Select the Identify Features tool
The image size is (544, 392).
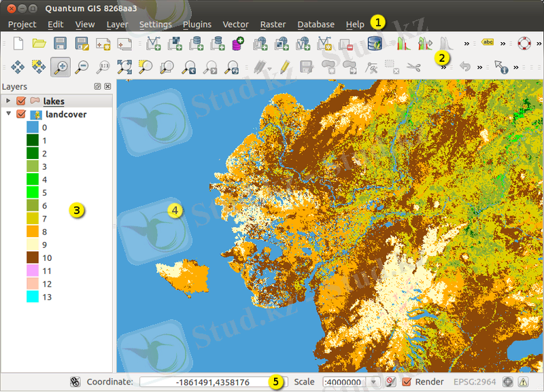coord(501,67)
